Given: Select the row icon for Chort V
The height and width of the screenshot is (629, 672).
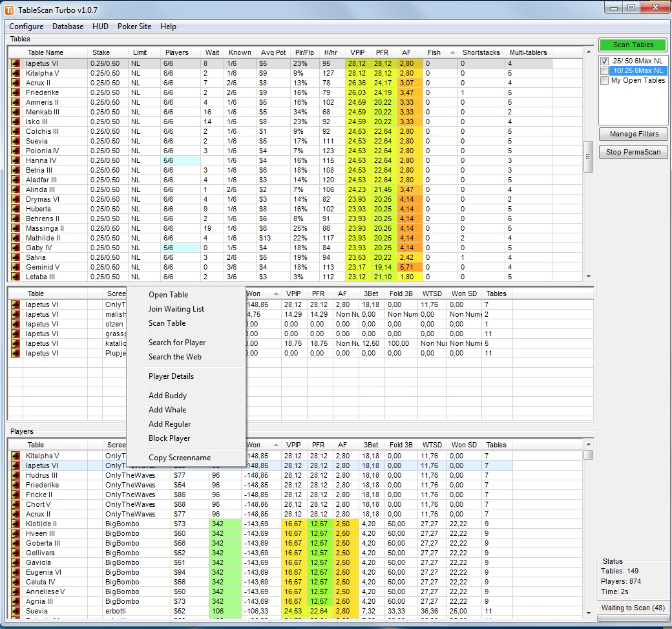Looking at the screenshot, I should coord(16,504).
